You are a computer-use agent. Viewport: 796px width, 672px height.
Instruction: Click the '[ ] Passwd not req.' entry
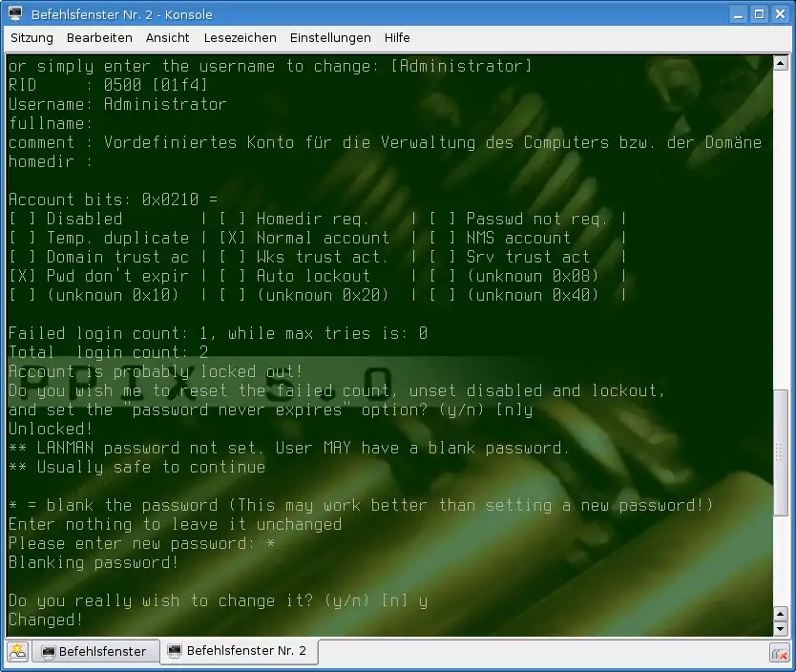point(518,219)
